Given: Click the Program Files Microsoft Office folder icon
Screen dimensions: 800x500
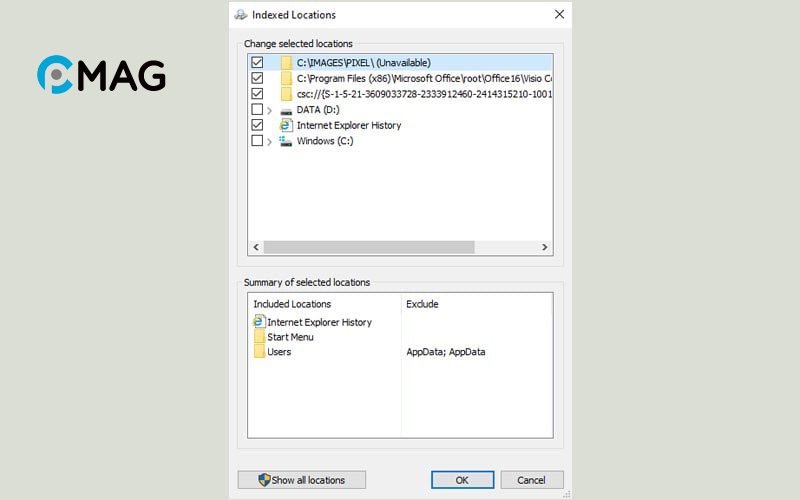Looking at the screenshot, I should pyautogui.click(x=286, y=78).
